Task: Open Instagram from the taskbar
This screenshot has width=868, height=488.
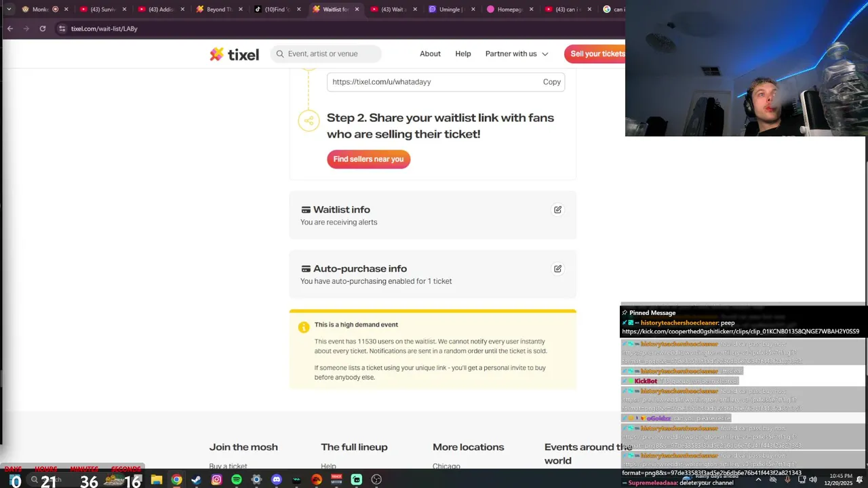Action: coord(216,479)
